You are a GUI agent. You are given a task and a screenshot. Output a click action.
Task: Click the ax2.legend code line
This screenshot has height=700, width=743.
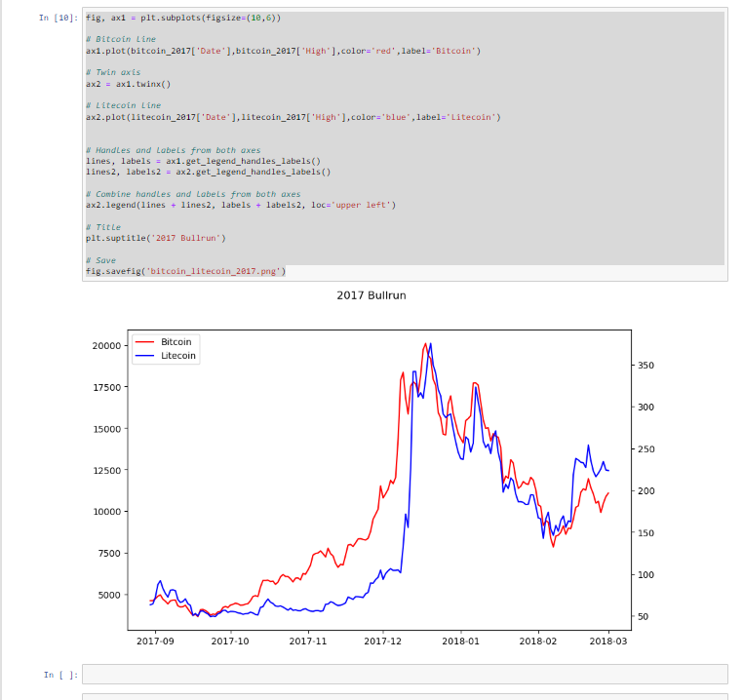coord(240,205)
